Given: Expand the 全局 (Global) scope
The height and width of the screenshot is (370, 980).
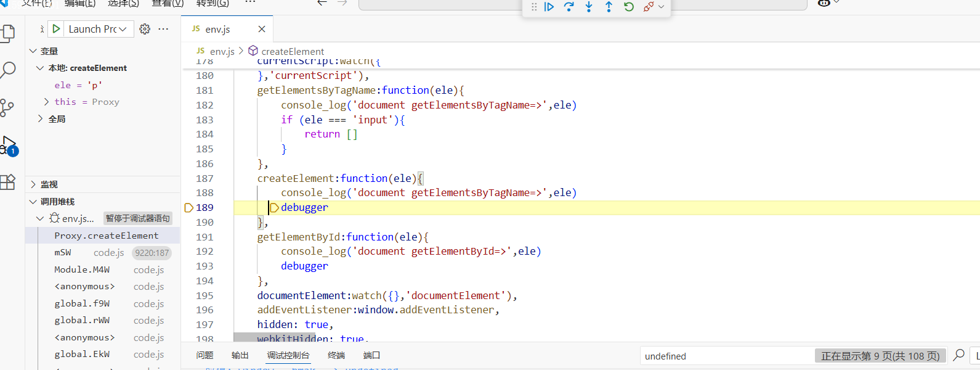Looking at the screenshot, I should [x=41, y=118].
